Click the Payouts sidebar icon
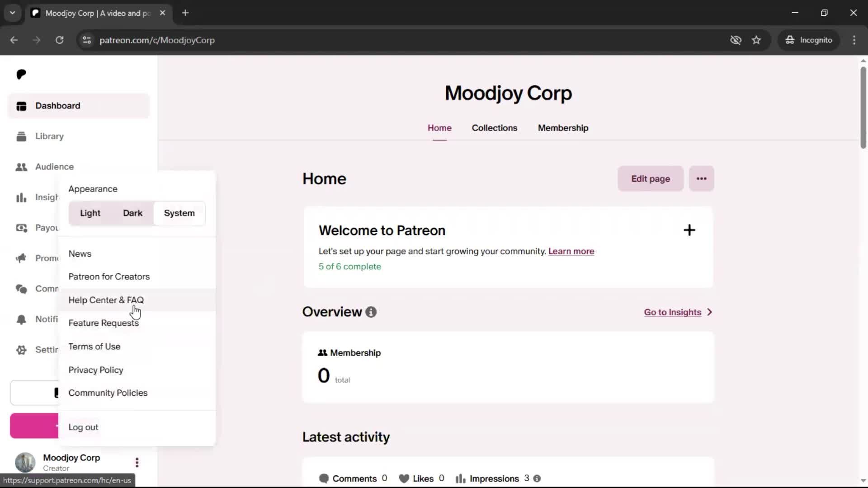 (21, 228)
